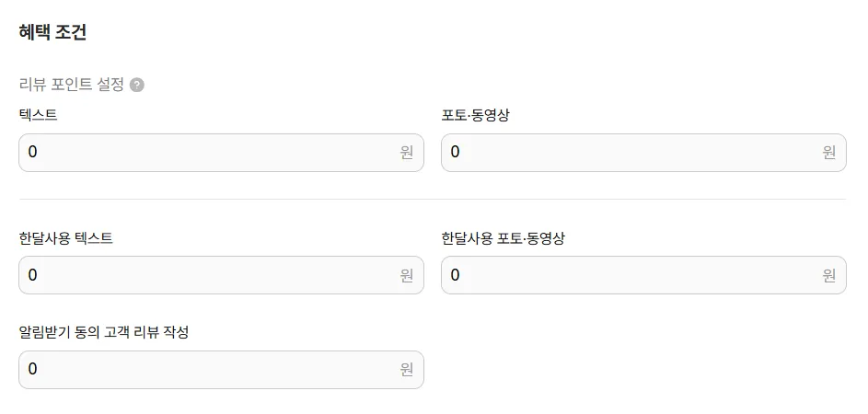
Task: Select the 한달사용 텍스트 label text
Action: tap(66, 238)
